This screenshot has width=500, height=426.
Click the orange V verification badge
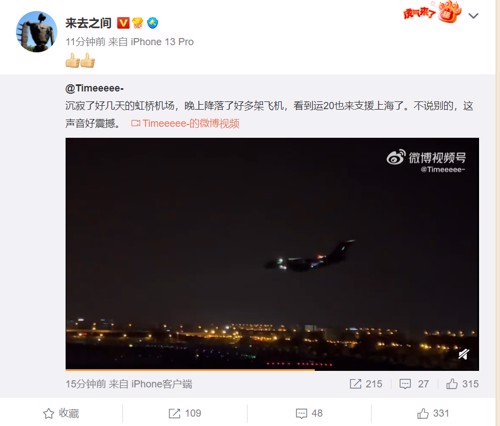click(123, 23)
